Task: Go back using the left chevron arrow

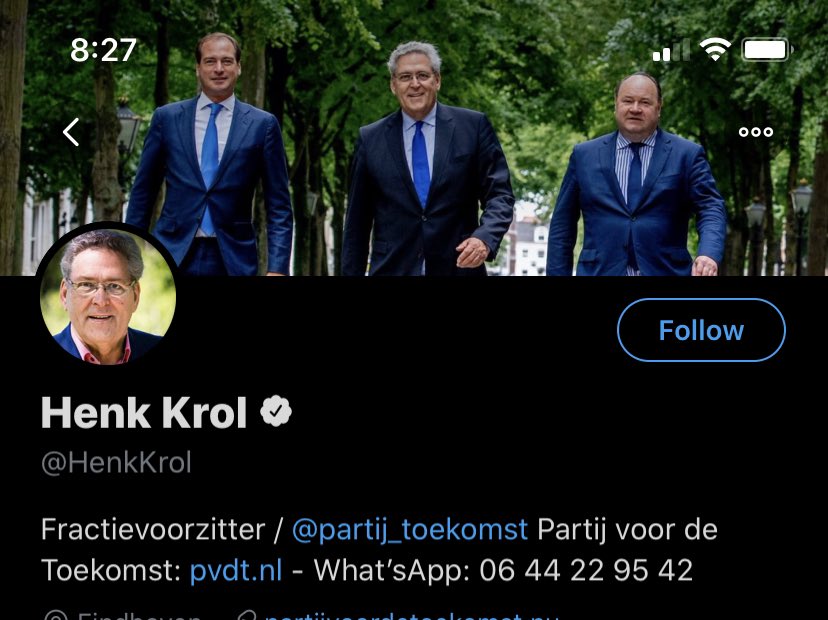Action: point(71,132)
